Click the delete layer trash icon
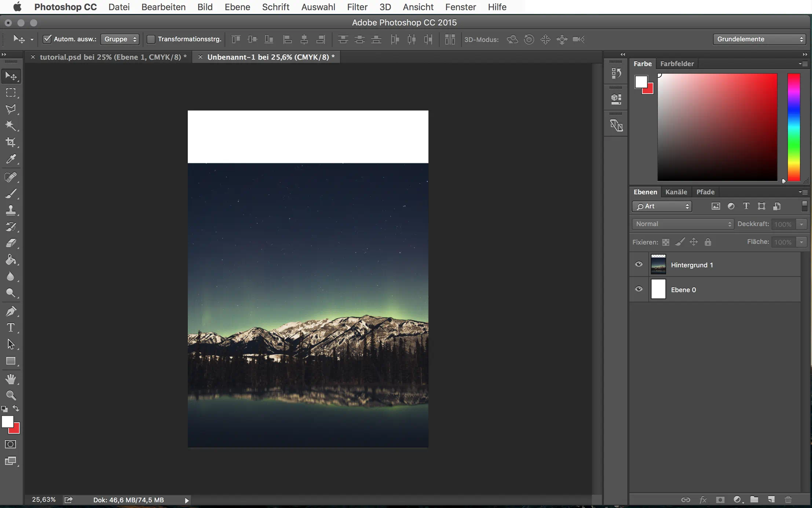Image resolution: width=812 pixels, height=508 pixels. pos(788,500)
